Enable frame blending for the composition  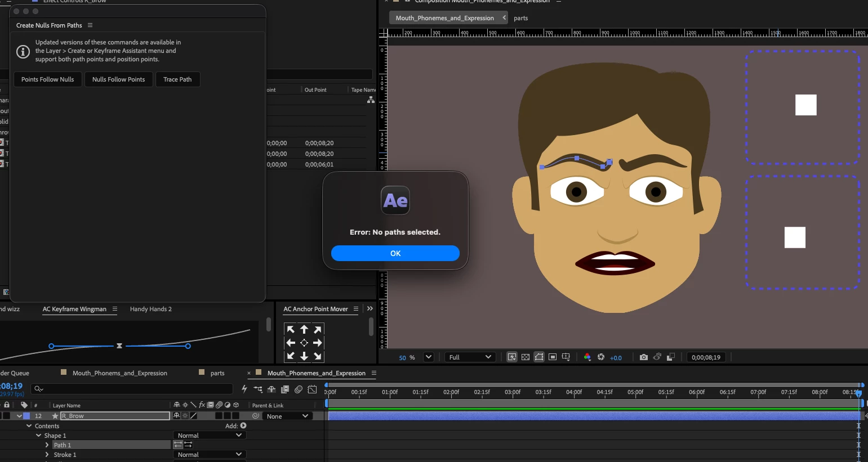285,389
